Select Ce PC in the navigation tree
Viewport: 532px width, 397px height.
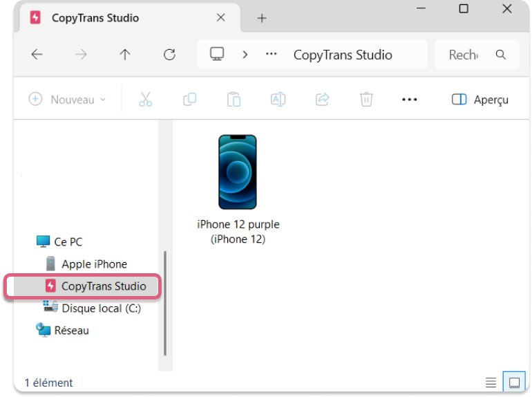click(59, 242)
